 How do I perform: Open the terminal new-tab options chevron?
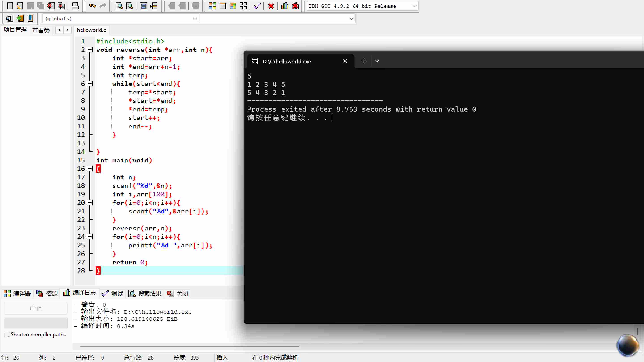pyautogui.click(x=377, y=61)
